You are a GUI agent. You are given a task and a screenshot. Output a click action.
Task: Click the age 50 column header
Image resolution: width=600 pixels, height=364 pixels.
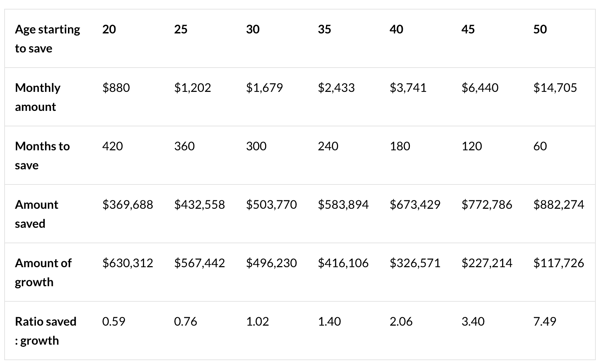[x=540, y=29]
